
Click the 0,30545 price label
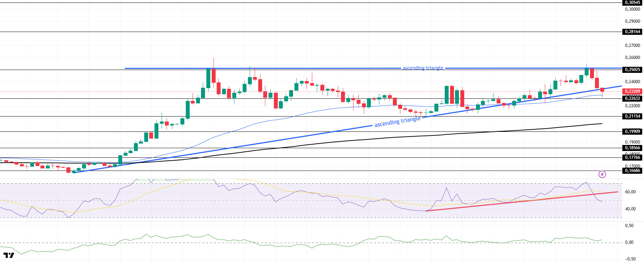point(633,2)
